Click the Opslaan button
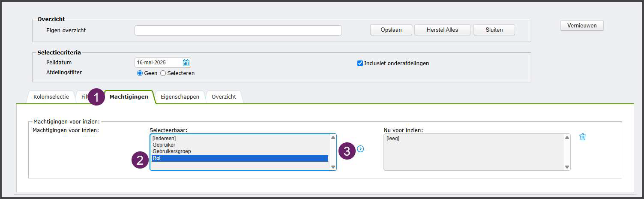 click(x=391, y=30)
